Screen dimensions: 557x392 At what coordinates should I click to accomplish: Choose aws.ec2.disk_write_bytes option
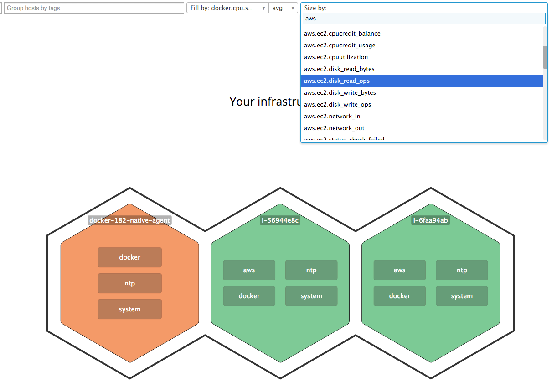pos(340,93)
